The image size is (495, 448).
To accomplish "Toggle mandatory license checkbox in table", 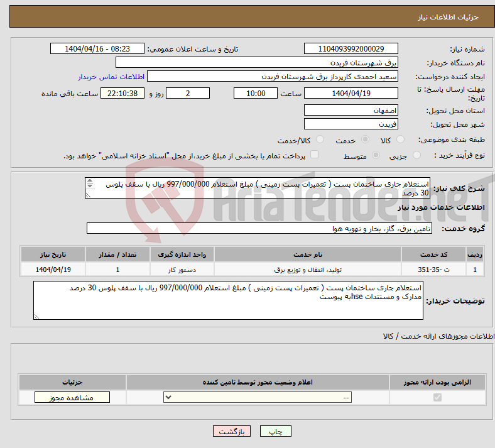I will click(x=437, y=397).
